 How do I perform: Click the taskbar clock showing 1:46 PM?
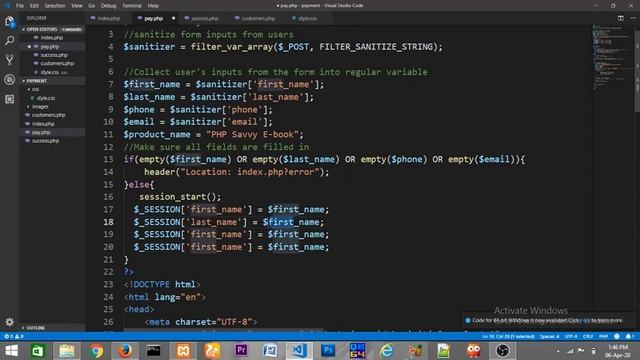618,351
